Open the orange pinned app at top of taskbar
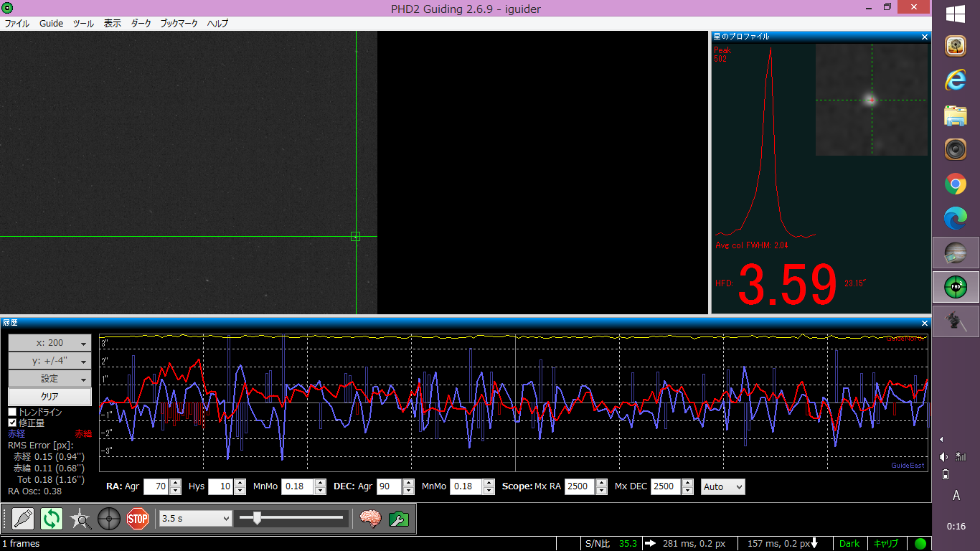This screenshot has width=980, height=551. [x=955, y=46]
